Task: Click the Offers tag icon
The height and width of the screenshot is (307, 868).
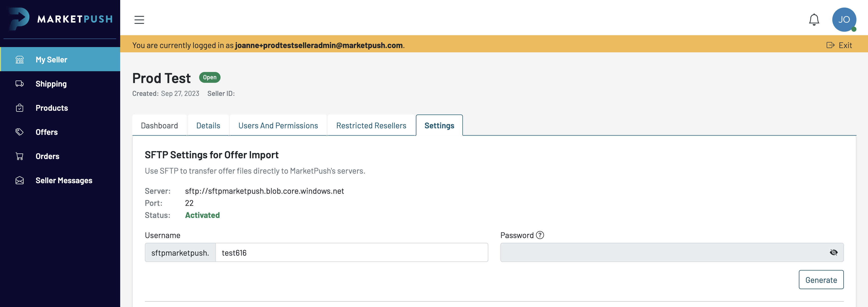Action: tap(20, 132)
